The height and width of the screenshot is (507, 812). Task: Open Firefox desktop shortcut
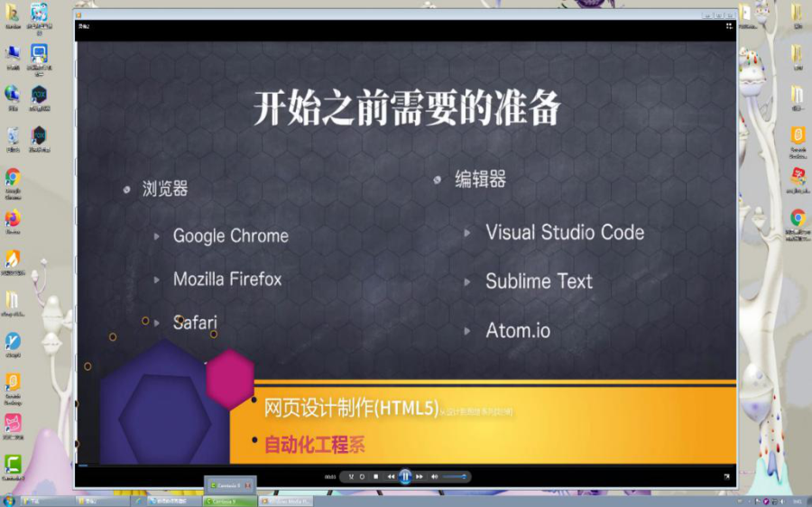point(13,220)
